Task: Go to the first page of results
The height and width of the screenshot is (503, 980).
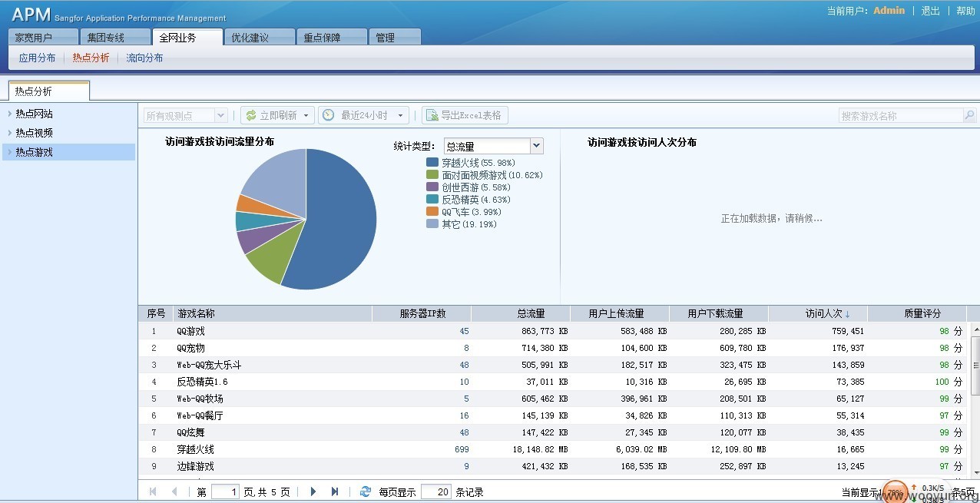Action: click(153, 491)
